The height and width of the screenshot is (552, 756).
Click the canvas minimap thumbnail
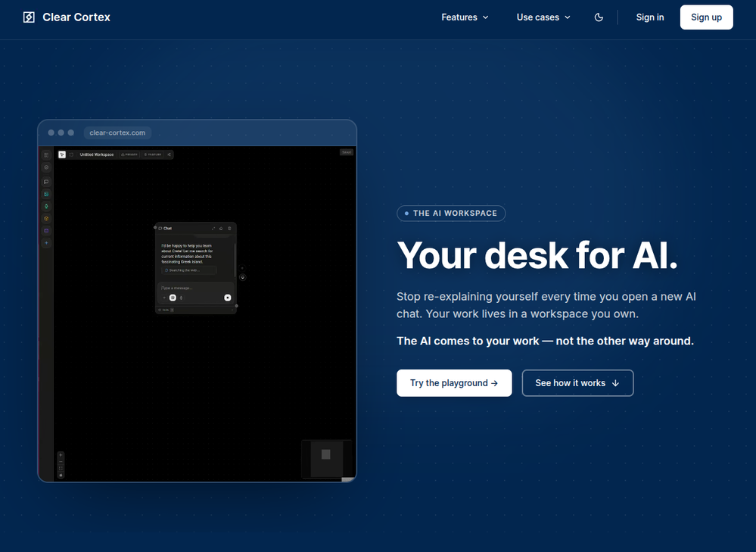coord(326,458)
